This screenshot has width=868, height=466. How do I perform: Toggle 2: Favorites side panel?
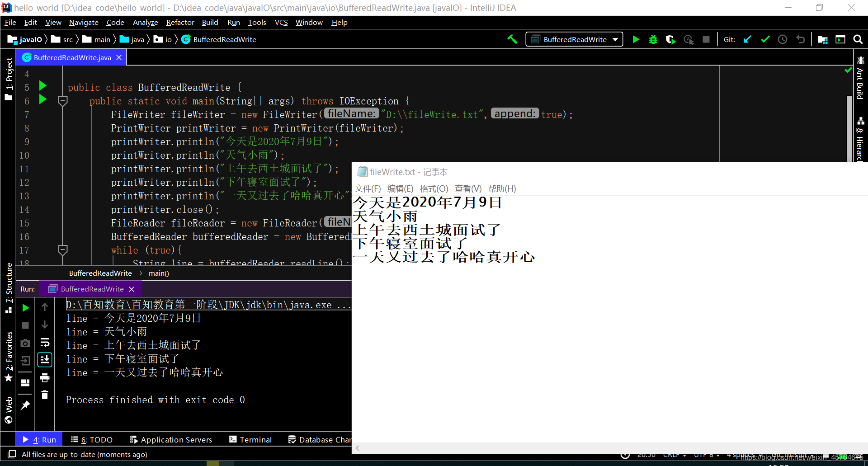click(x=9, y=357)
